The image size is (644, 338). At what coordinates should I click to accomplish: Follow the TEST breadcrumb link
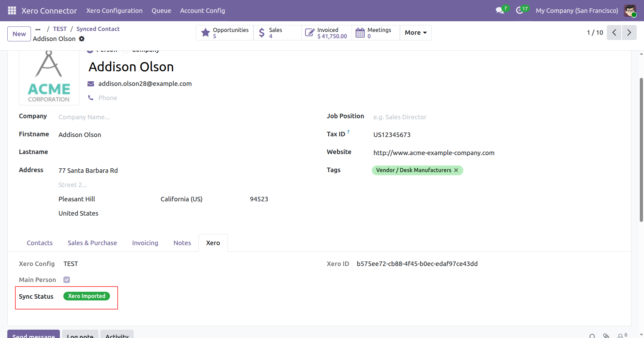click(x=60, y=29)
